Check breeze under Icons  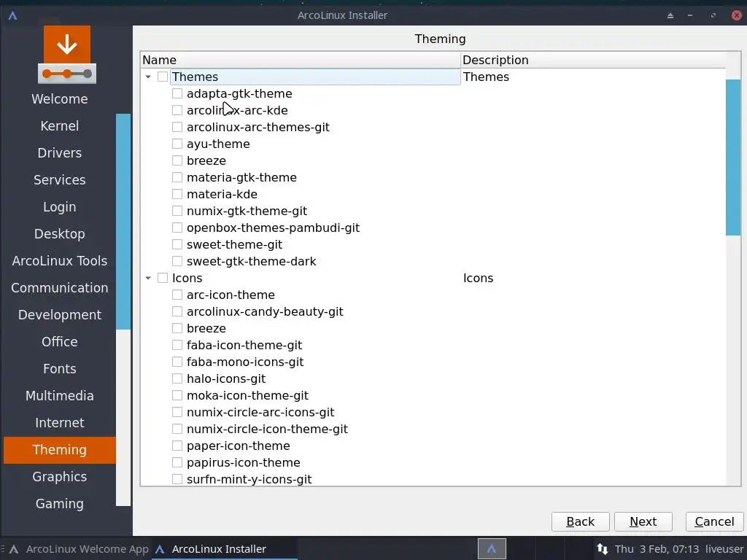177,328
